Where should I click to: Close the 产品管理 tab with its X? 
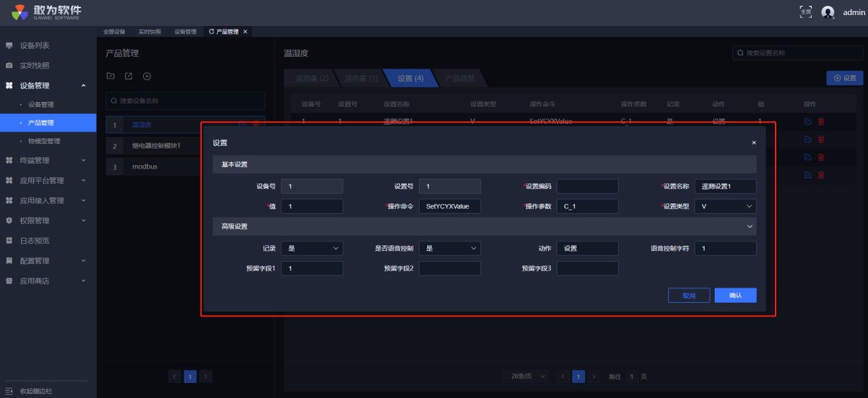[x=246, y=32]
